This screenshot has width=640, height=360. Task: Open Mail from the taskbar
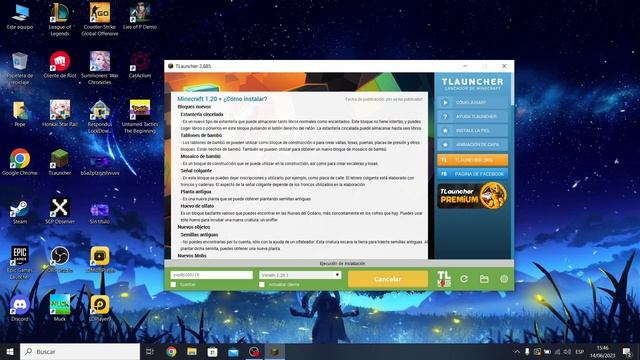pos(233,351)
